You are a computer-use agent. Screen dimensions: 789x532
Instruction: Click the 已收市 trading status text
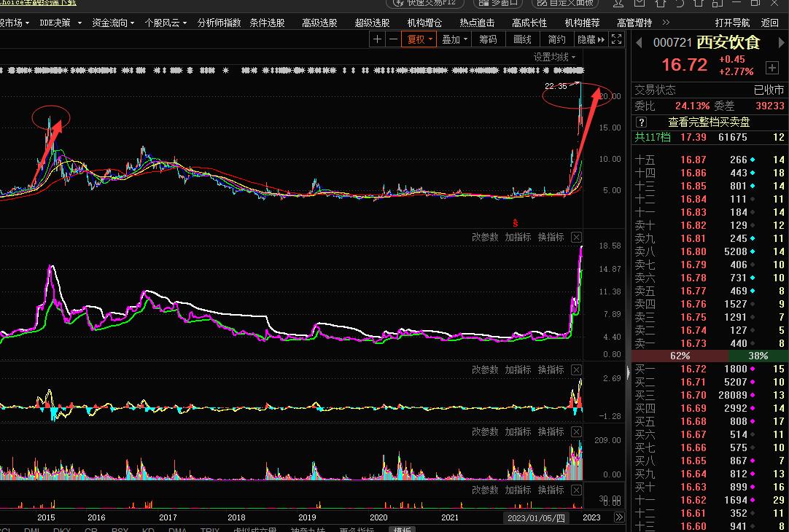point(769,90)
